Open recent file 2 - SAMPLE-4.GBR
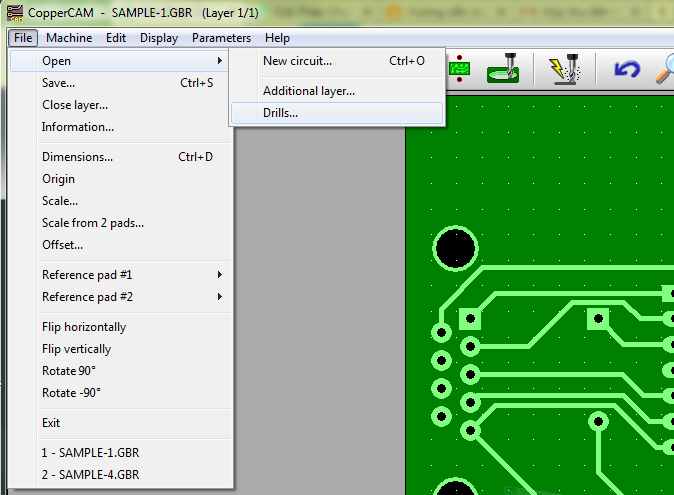This screenshot has height=495, width=674. (120, 475)
